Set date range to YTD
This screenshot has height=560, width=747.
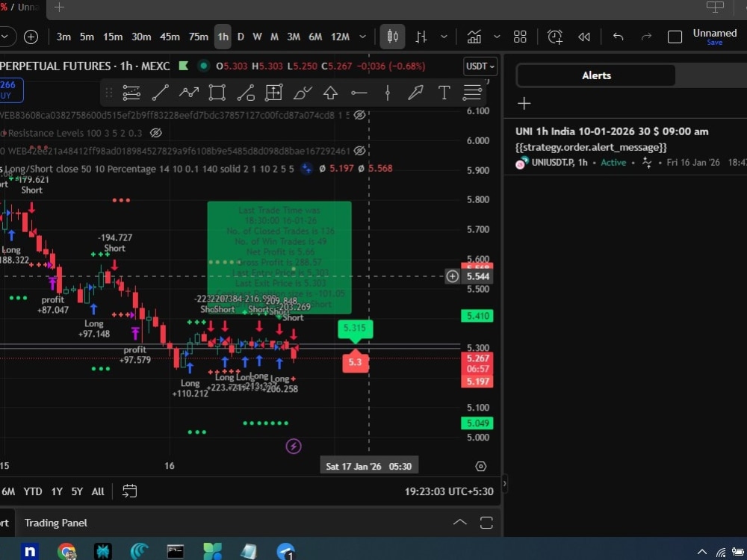[33, 491]
